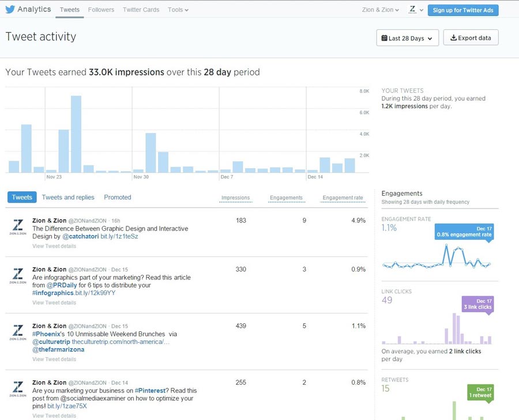Open the @catchatori mention

click(x=80, y=236)
